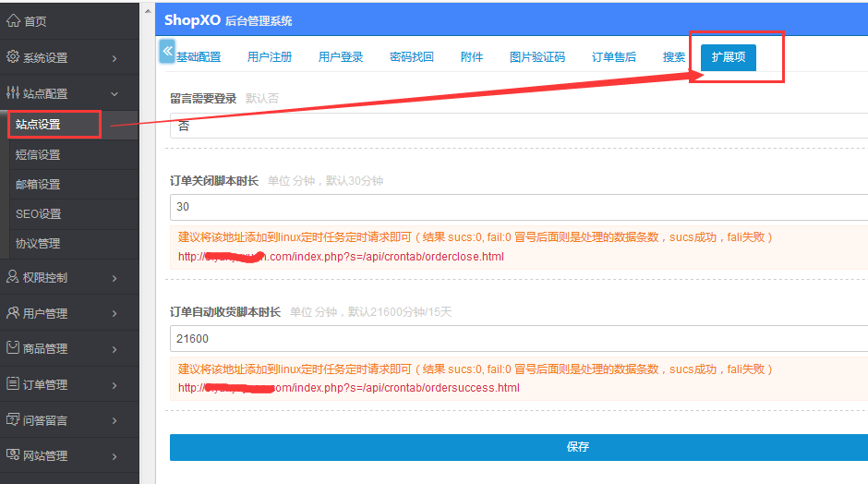868x484 pixels.
Task: Click the ShopXO title in the header
Action: coord(193,20)
